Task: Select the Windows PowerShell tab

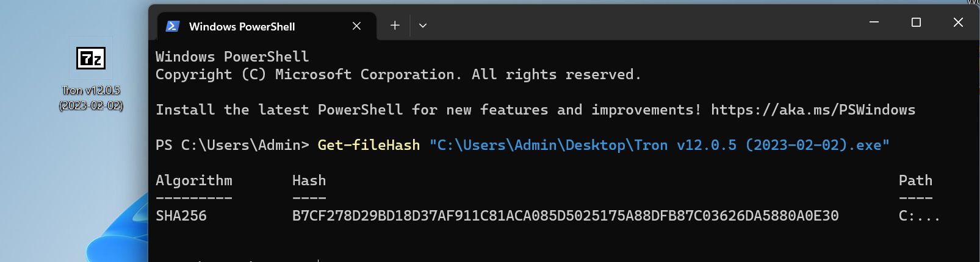Action: 242,26
